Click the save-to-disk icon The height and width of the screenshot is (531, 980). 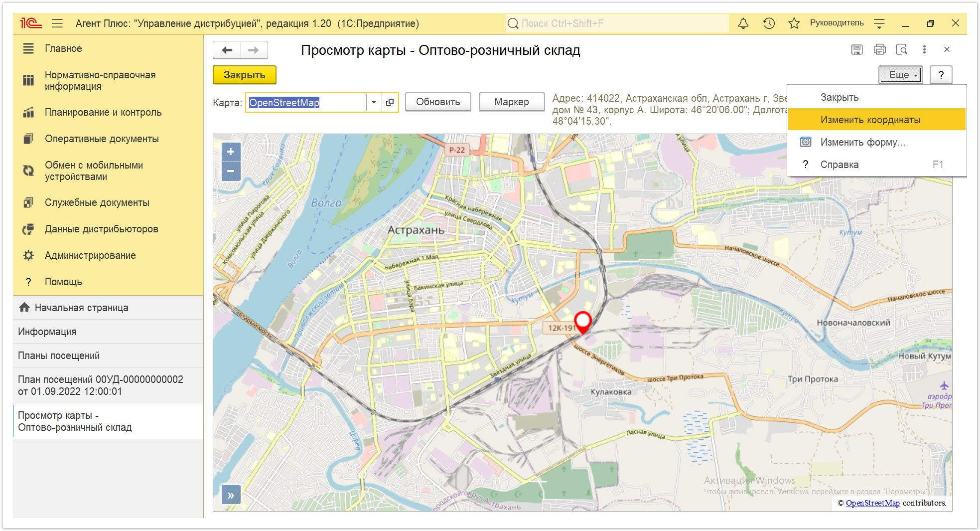click(857, 49)
